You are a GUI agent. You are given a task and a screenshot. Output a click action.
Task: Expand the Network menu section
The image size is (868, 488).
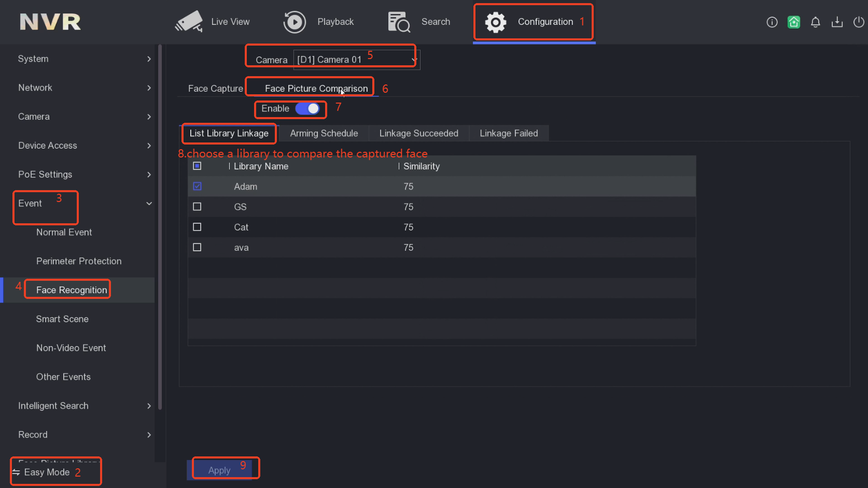click(x=83, y=88)
